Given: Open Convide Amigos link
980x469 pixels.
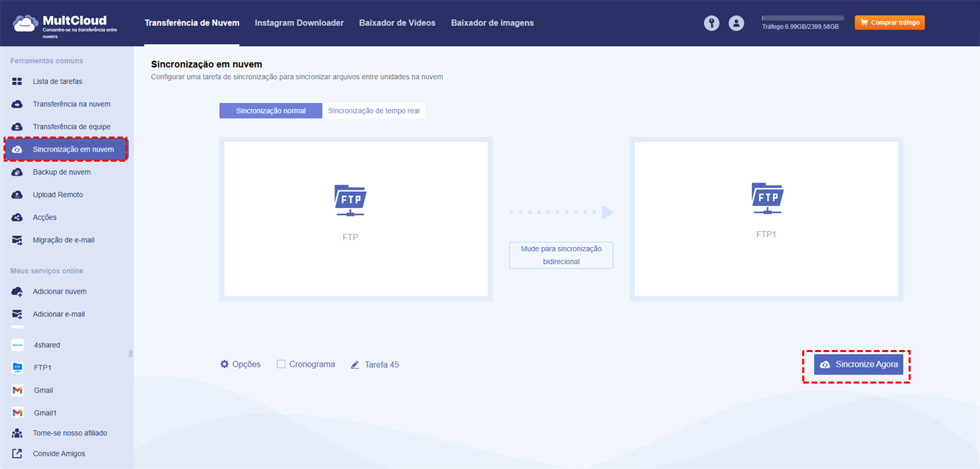Looking at the screenshot, I should pyautogui.click(x=59, y=454).
